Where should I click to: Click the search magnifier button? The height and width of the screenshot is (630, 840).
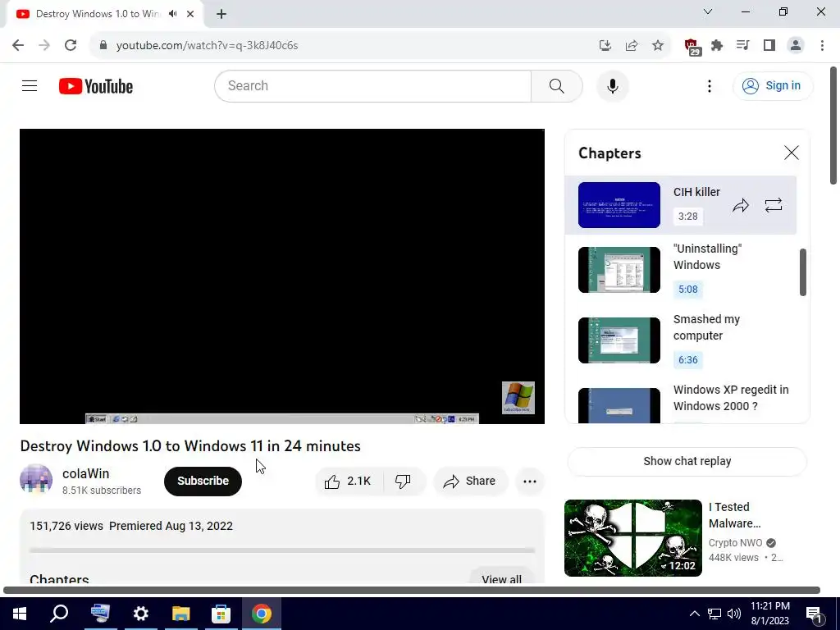point(557,85)
